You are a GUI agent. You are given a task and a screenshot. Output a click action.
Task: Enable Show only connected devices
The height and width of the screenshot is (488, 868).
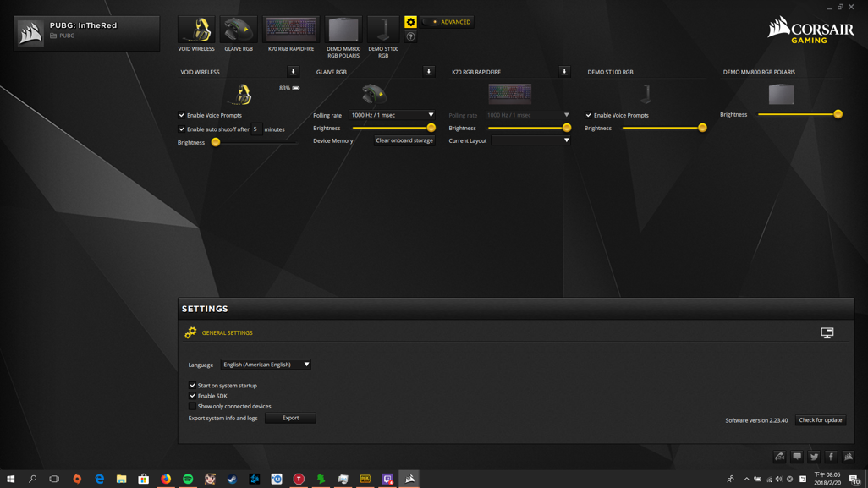pyautogui.click(x=193, y=407)
